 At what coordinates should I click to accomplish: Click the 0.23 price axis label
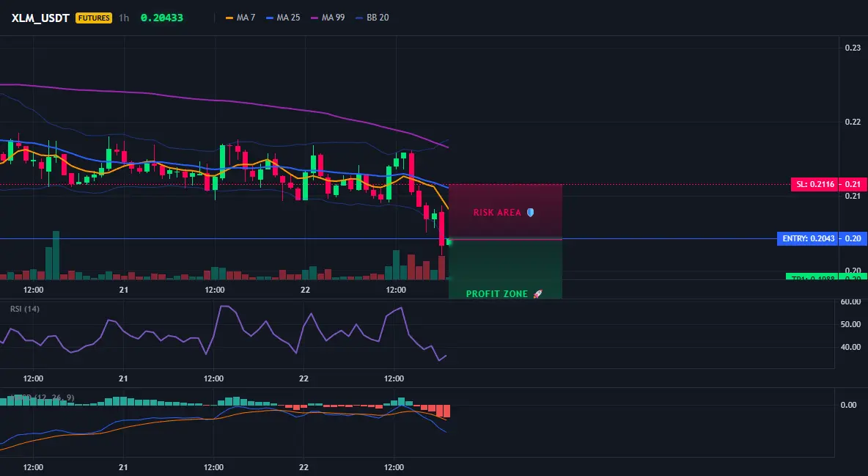(x=853, y=48)
